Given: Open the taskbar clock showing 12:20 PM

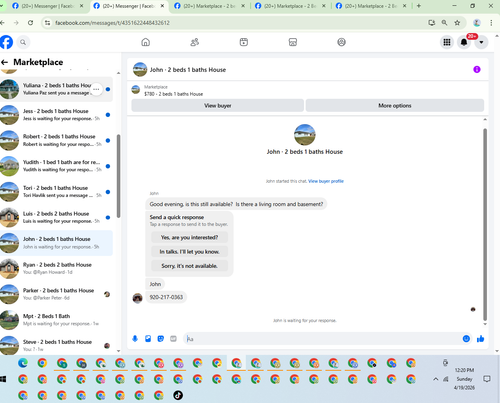Looking at the screenshot, I should tap(464, 379).
